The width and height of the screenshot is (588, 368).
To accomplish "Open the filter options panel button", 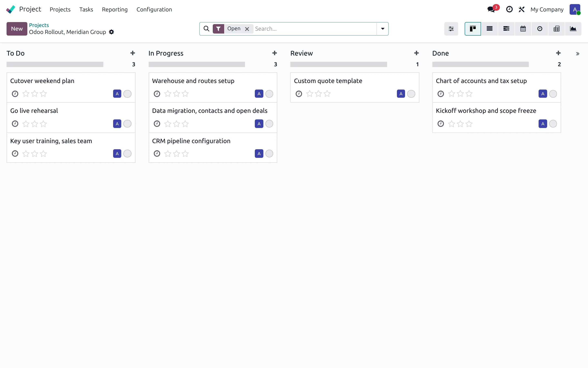I will 451,29.
